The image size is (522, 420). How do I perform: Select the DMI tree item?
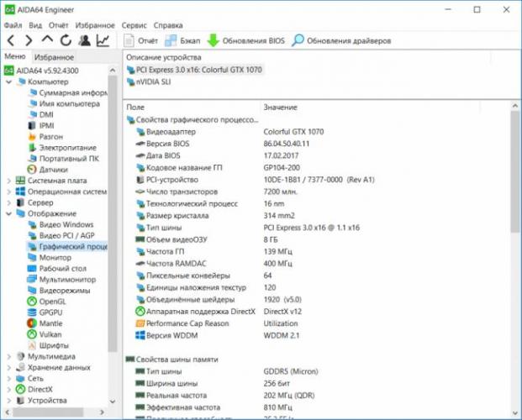pos(40,115)
